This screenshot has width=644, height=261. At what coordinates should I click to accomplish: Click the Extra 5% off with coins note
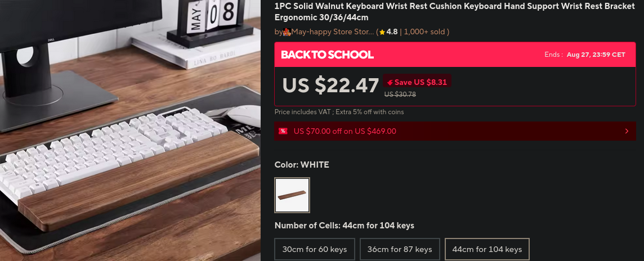[370, 111]
